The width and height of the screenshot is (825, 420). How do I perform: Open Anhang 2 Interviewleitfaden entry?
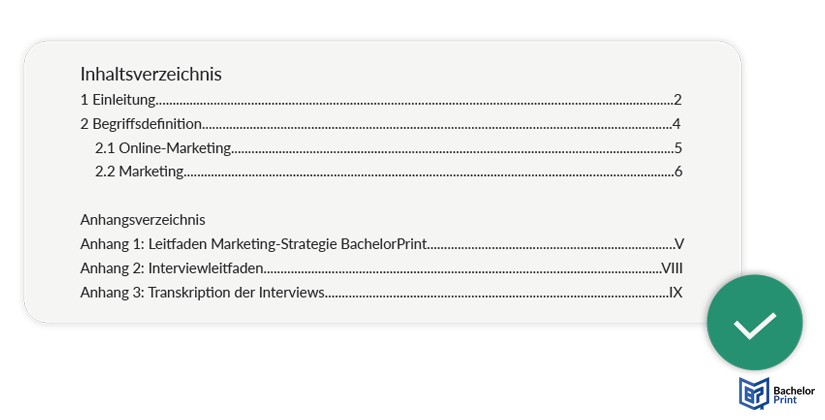click(x=381, y=268)
